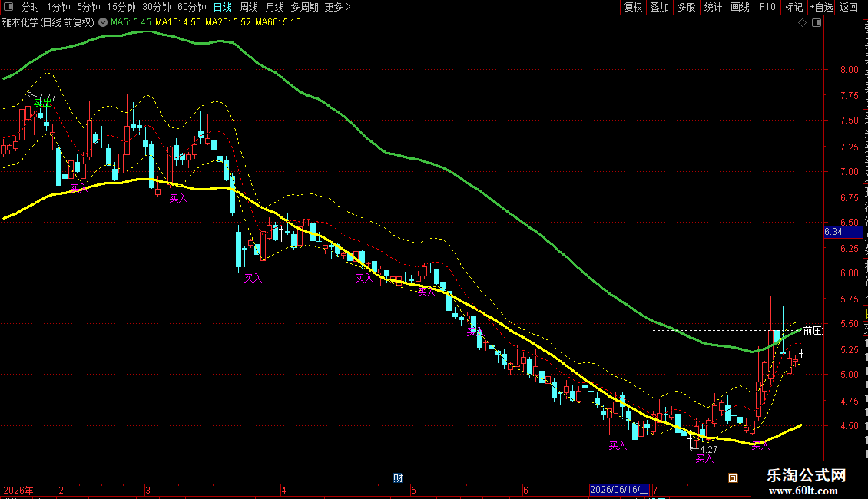
Task: Click the 多股 multi-stock button
Action: click(687, 7)
